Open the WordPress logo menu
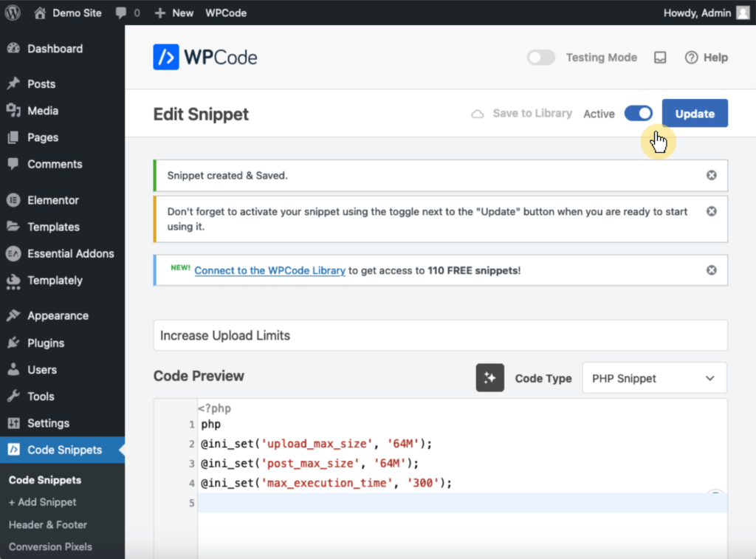This screenshot has width=756, height=559. pyautogui.click(x=13, y=13)
